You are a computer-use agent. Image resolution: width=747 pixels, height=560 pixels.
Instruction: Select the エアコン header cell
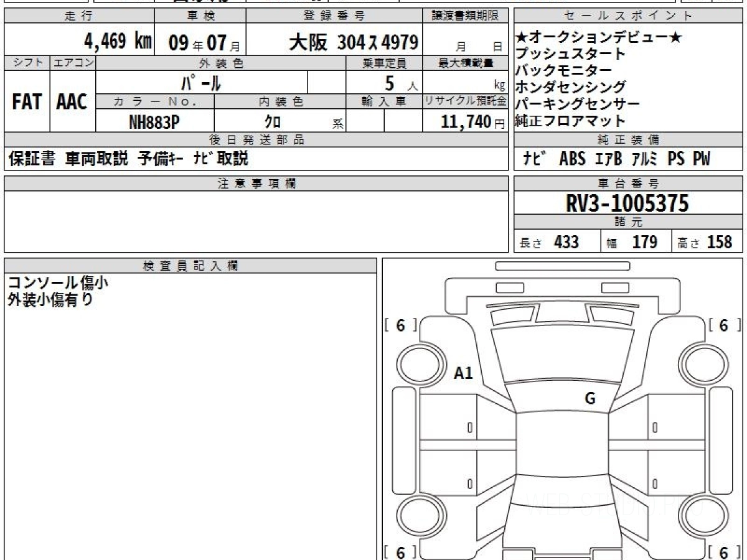pyautogui.click(x=73, y=63)
